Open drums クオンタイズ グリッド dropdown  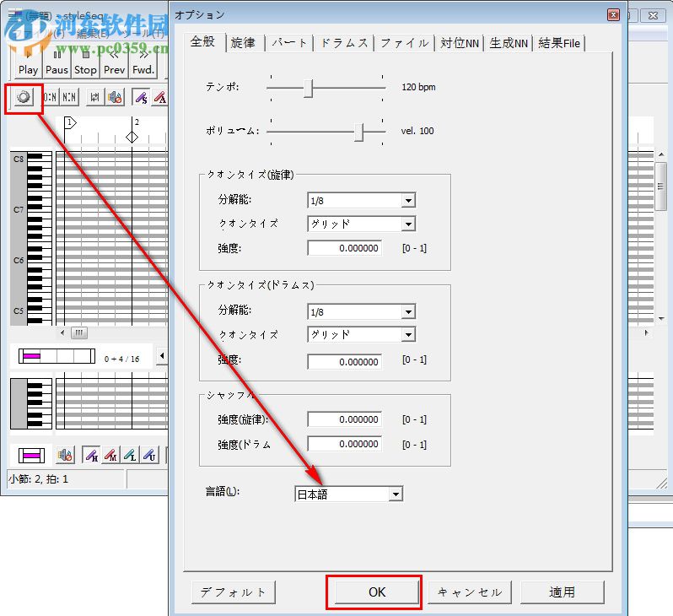pyautogui.click(x=362, y=335)
